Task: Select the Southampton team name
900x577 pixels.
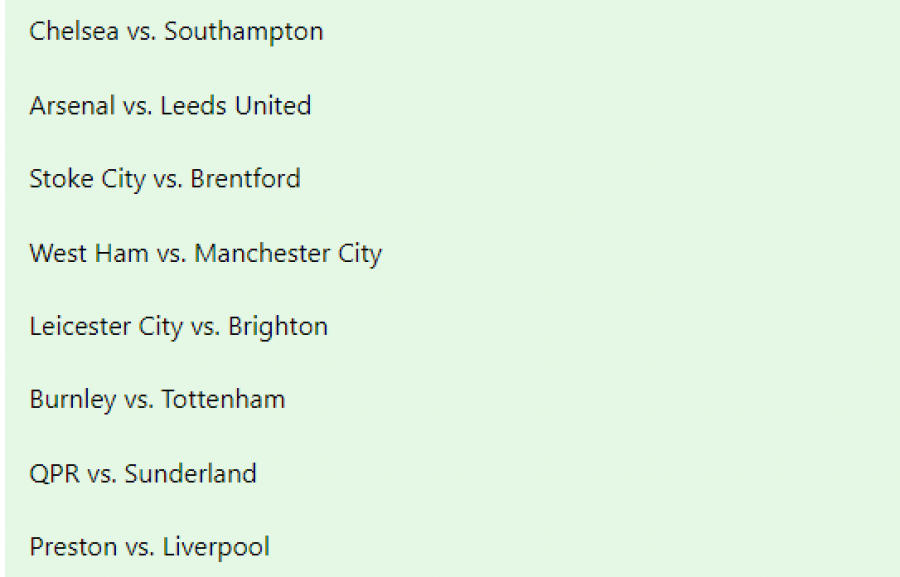Action: coord(244,32)
